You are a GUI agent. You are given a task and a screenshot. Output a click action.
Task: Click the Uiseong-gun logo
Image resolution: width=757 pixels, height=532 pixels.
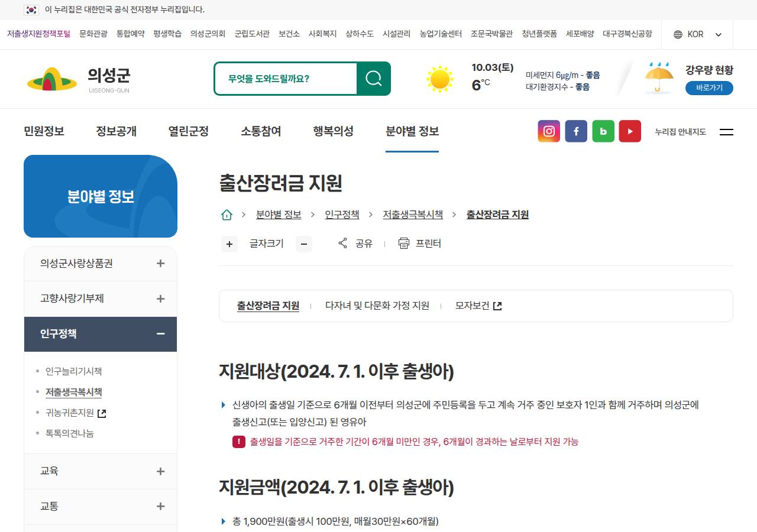[x=79, y=79]
